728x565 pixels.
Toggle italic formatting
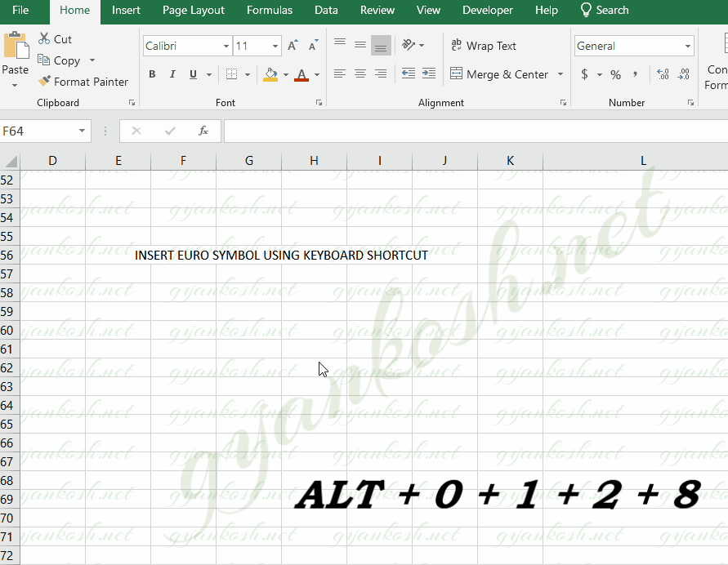[172, 74]
